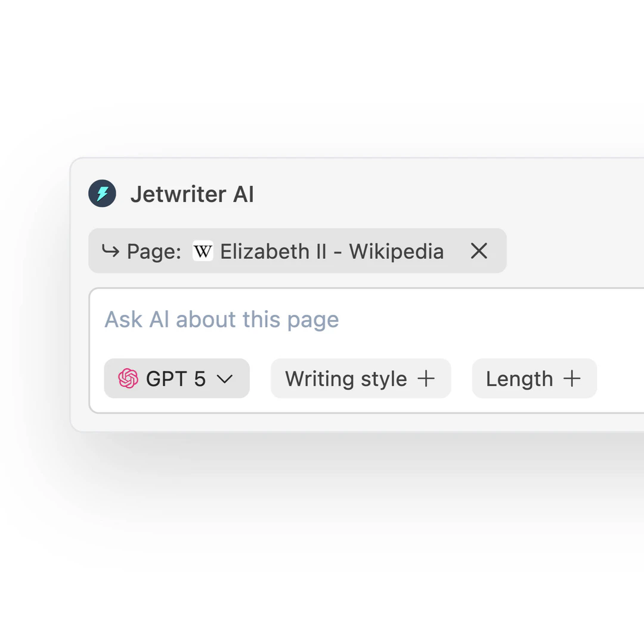Image resolution: width=644 pixels, height=644 pixels.
Task: Click the Wikipedia W icon in the page chip
Action: (x=203, y=251)
